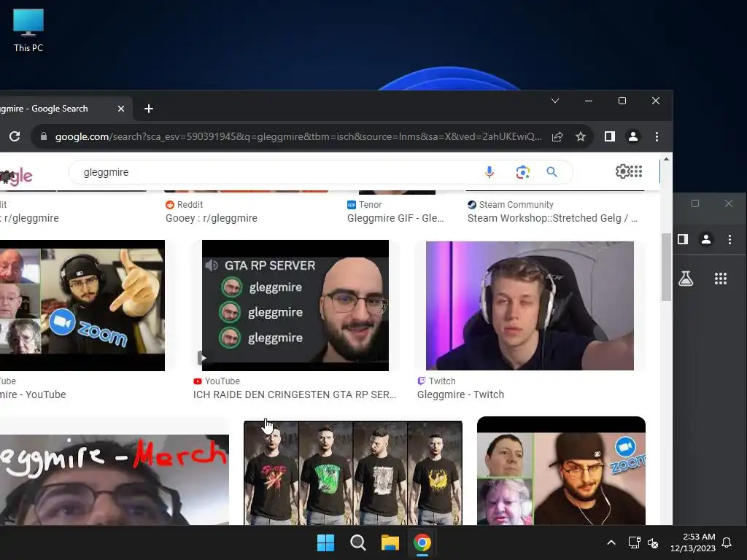Open Gooey : r/gleggmire Reddit result

pos(211,218)
